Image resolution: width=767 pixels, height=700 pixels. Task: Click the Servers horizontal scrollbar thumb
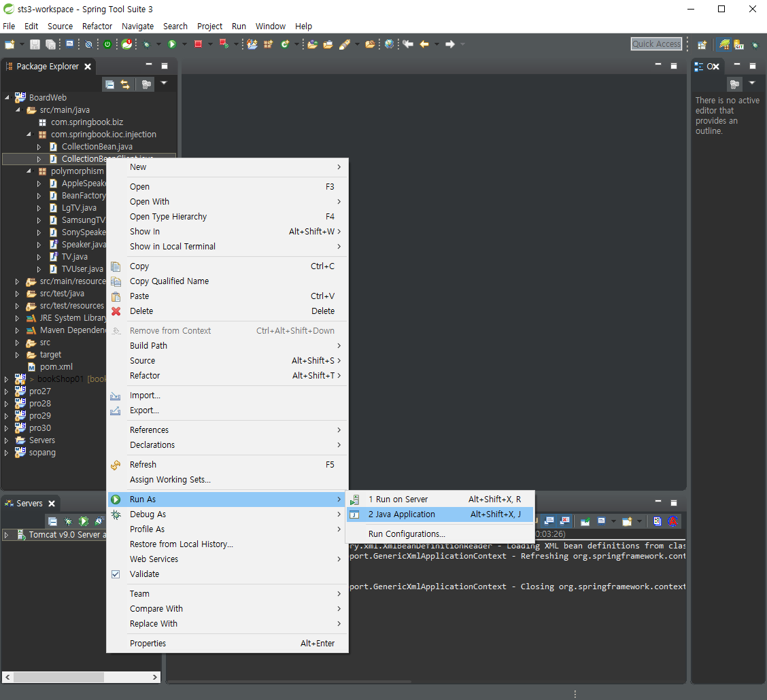pos(58,677)
